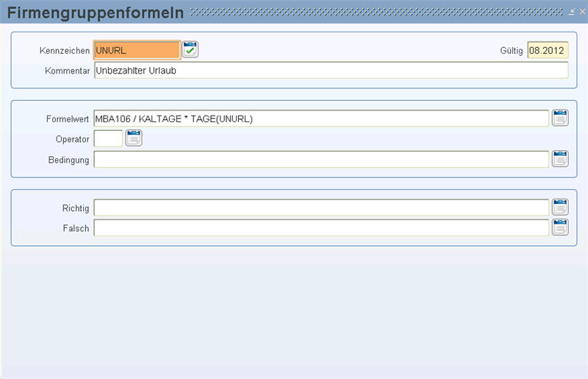Open the Formelwert selection list icon

point(560,118)
